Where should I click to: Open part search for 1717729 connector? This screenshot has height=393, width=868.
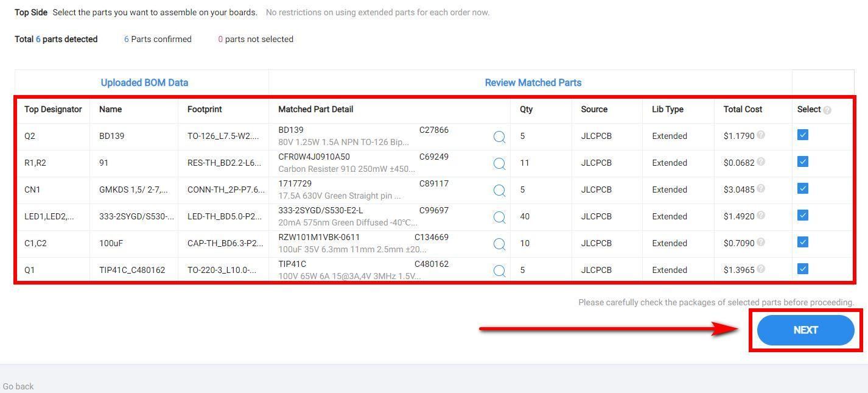click(x=499, y=191)
